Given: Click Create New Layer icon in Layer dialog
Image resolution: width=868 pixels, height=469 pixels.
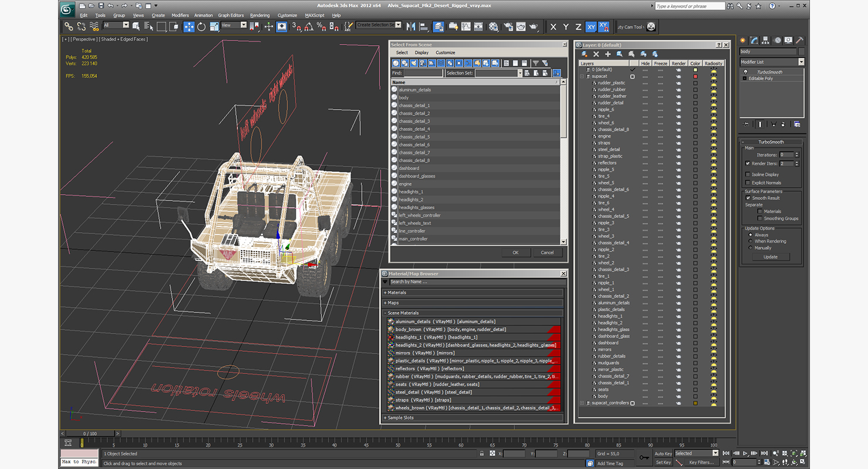Looking at the screenshot, I should 584,54.
